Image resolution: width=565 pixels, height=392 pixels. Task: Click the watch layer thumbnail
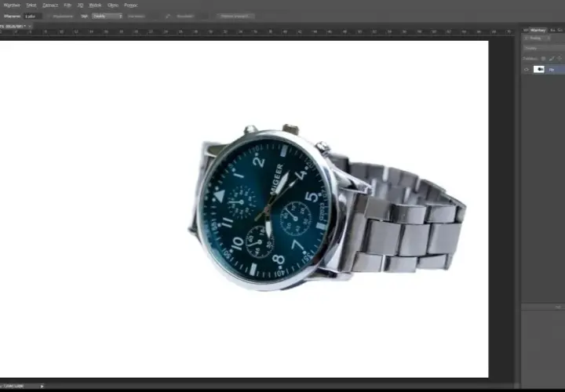coord(538,70)
